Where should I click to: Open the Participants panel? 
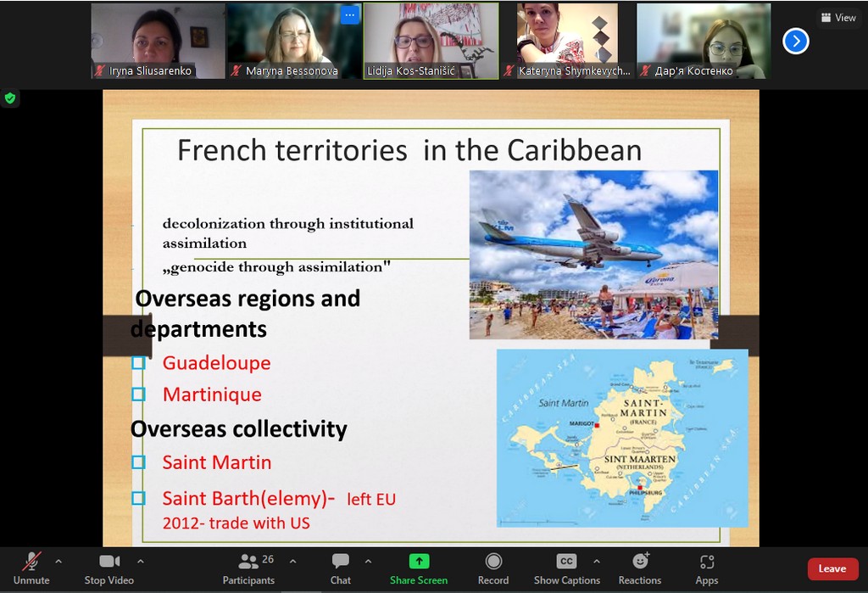click(x=248, y=562)
